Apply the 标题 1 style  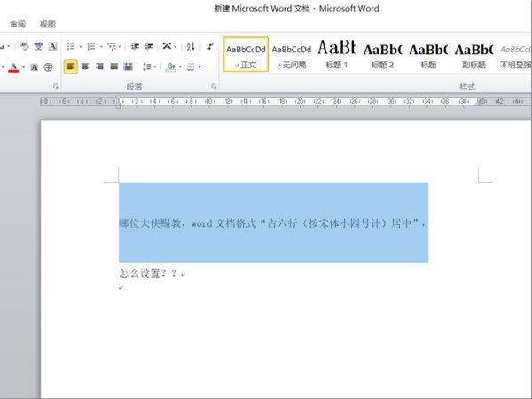[x=337, y=55]
